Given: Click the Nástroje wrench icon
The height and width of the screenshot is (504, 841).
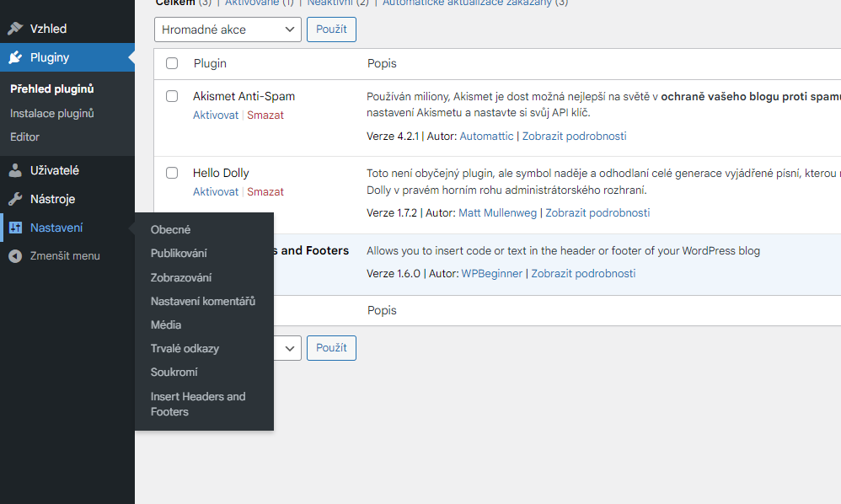Looking at the screenshot, I should (15, 200).
